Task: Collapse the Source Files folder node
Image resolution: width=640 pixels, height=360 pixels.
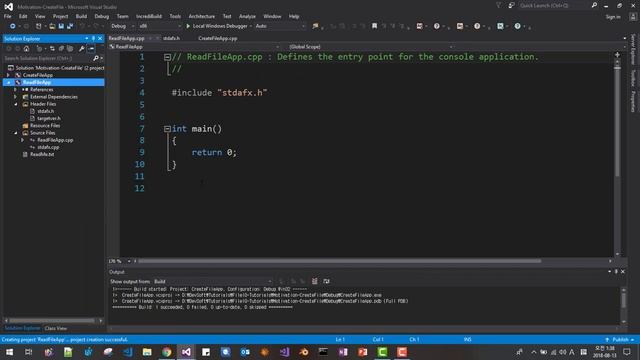Action: click(16, 133)
